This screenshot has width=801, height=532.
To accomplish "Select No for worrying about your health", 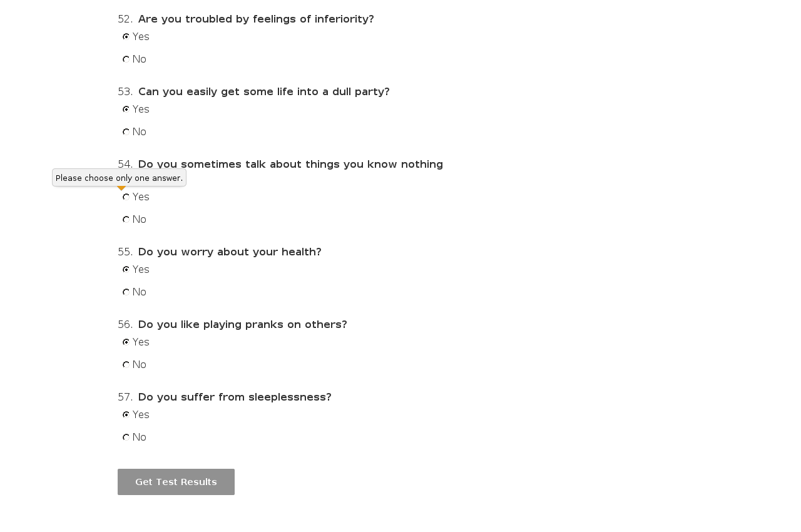I will 126,292.
